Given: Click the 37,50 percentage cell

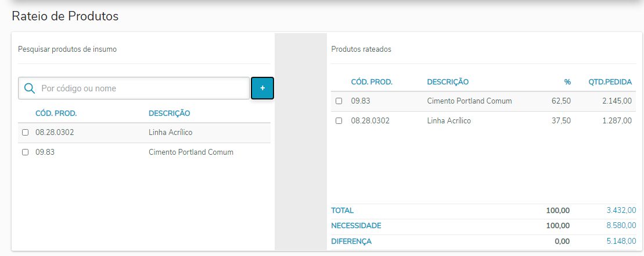Looking at the screenshot, I should pos(561,121).
